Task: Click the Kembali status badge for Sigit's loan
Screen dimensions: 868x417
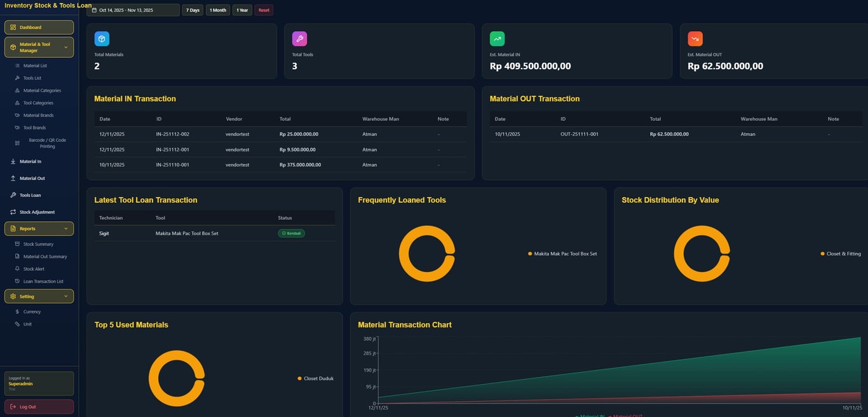Action: 291,233
